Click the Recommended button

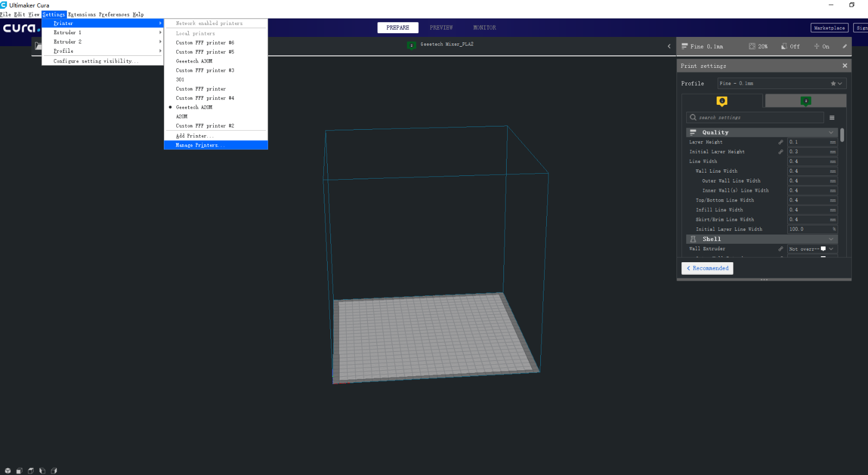coord(707,268)
